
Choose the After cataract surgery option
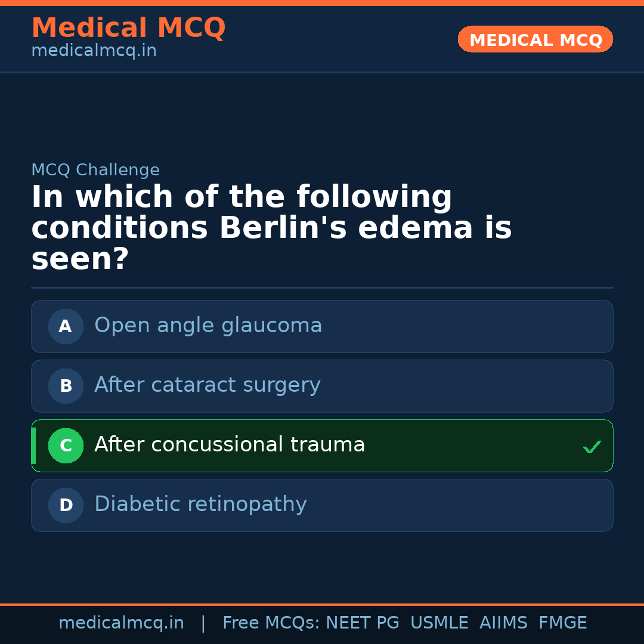pos(207,385)
